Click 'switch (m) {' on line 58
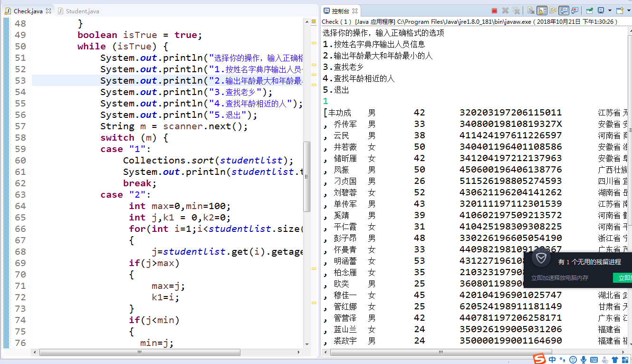This screenshot has width=632, height=364. (134, 138)
